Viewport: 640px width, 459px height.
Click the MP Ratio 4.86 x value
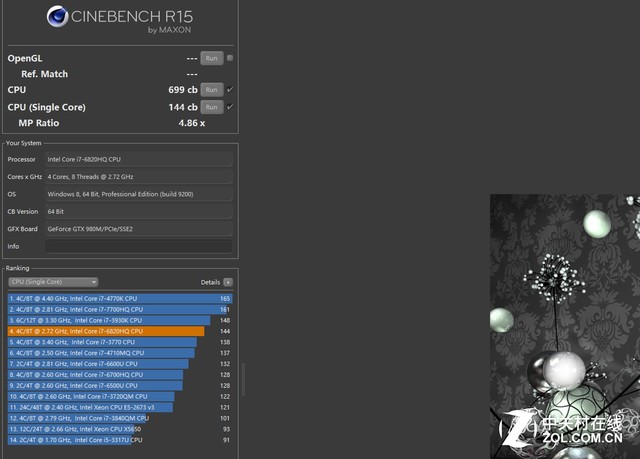pos(191,123)
